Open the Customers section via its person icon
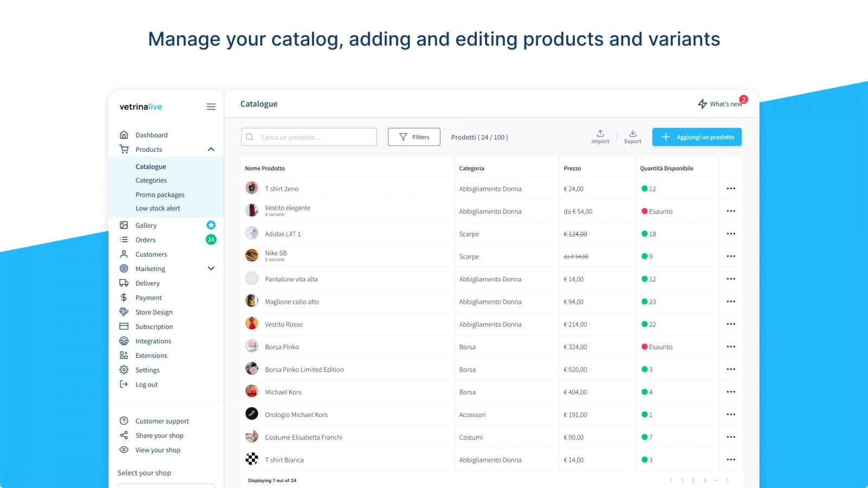 click(124, 254)
